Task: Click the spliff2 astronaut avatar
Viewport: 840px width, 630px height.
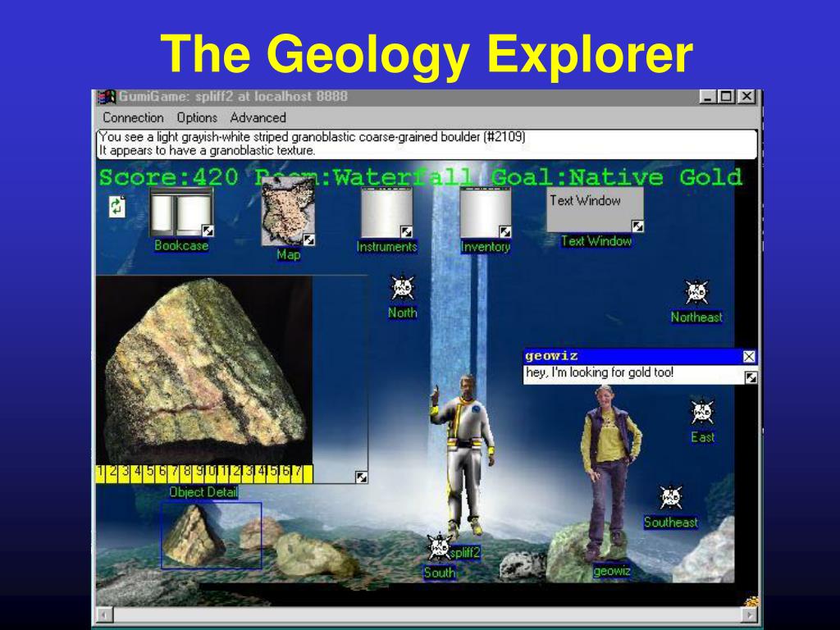Action: [463, 455]
